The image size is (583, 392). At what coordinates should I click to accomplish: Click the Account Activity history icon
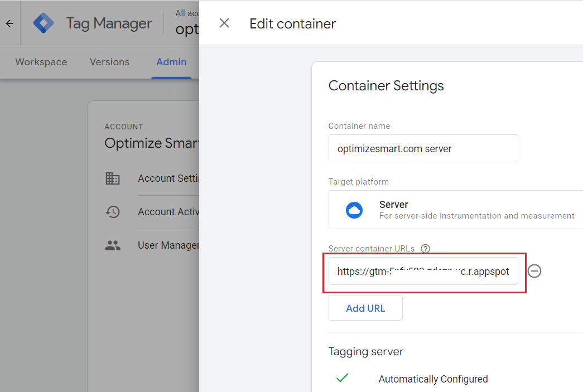click(x=112, y=212)
